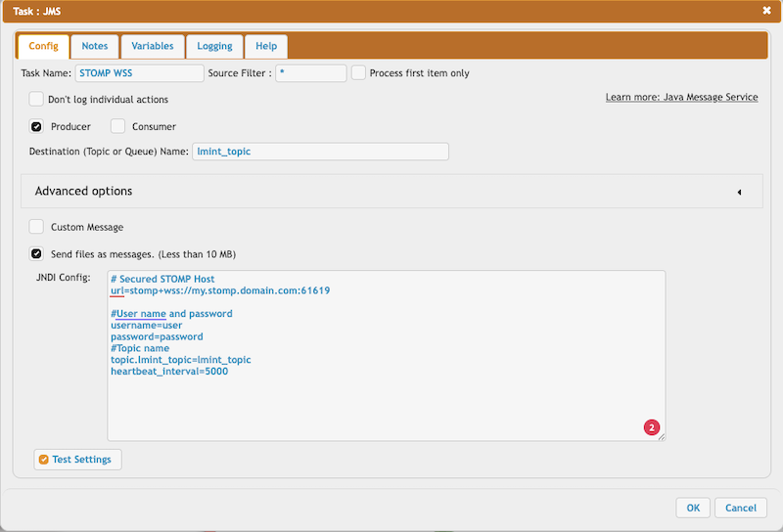Edit the Destination Name field

[x=320, y=152]
